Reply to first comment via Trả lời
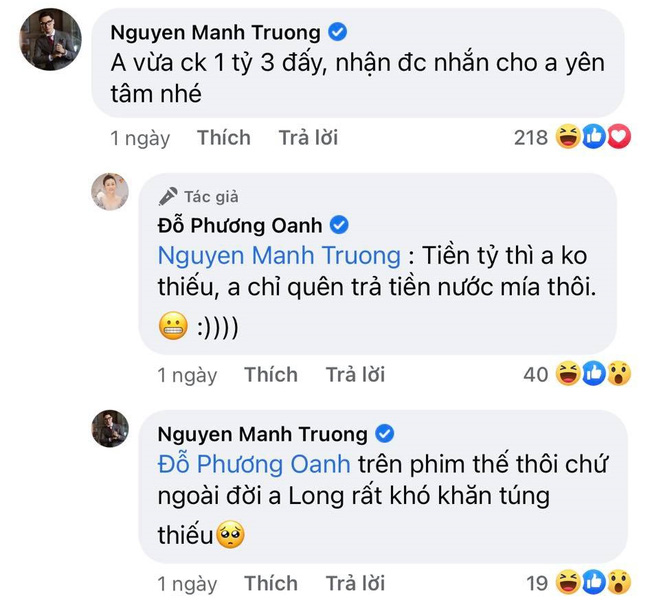The height and width of the screenshot is (605, 650). pos(308,138)
